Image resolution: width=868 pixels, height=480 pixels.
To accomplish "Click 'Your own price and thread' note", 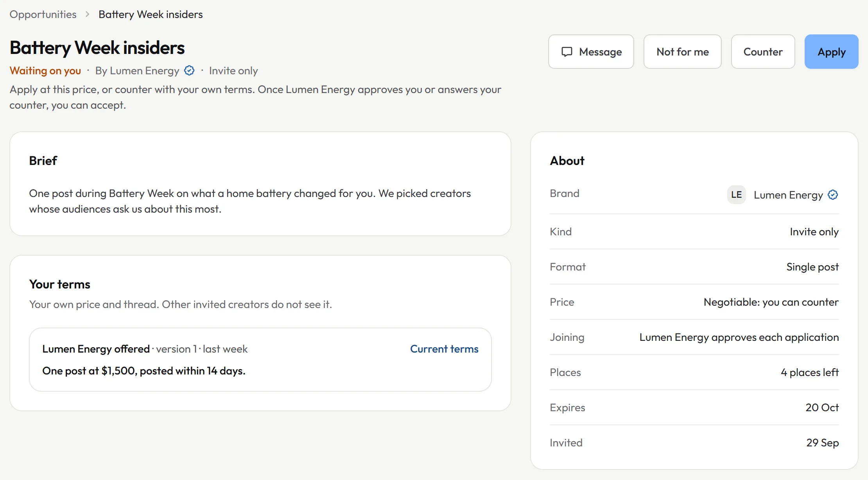I will (x=180, y=304).
